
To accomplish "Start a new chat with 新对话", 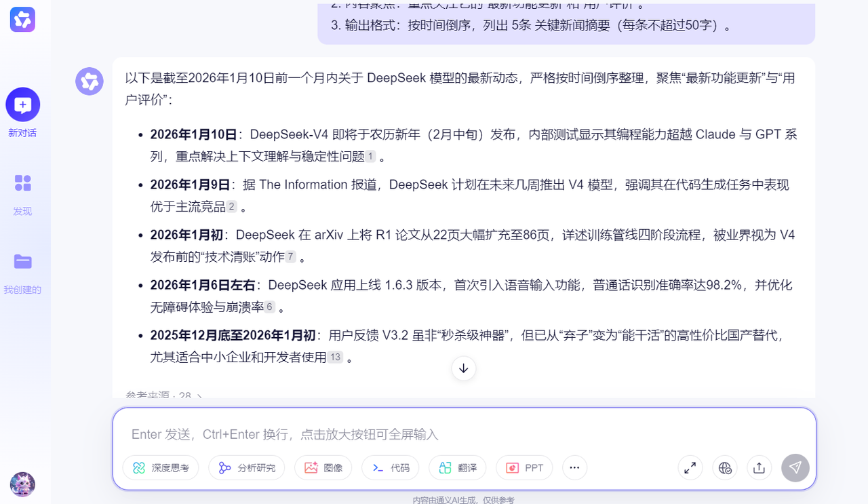I will coord(22,113).
